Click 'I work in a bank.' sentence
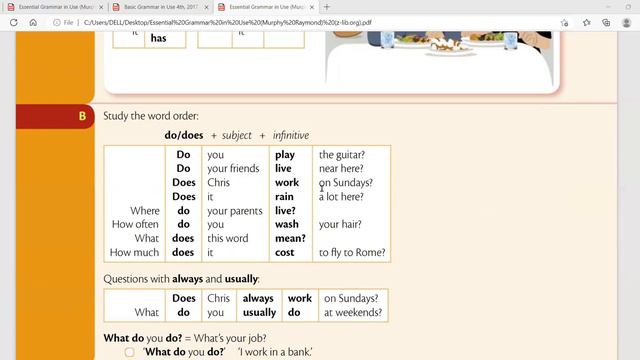Viewport: 640px width, 360px height. 276,352
